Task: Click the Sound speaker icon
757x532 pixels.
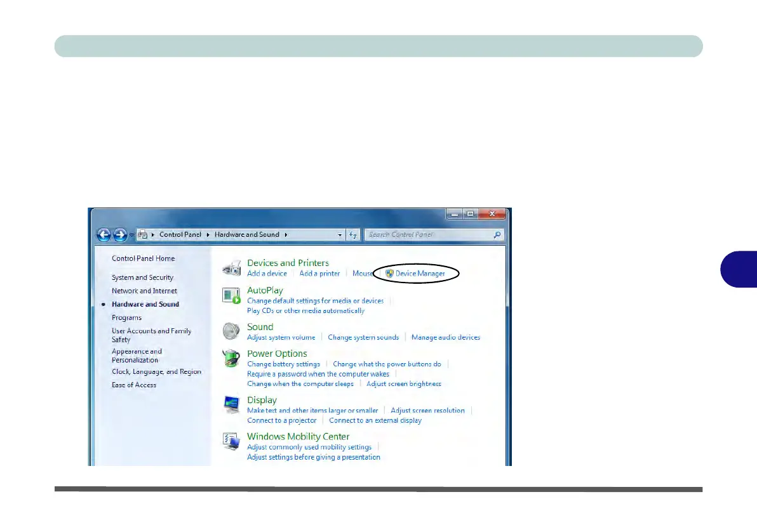Action: (231, 331)
